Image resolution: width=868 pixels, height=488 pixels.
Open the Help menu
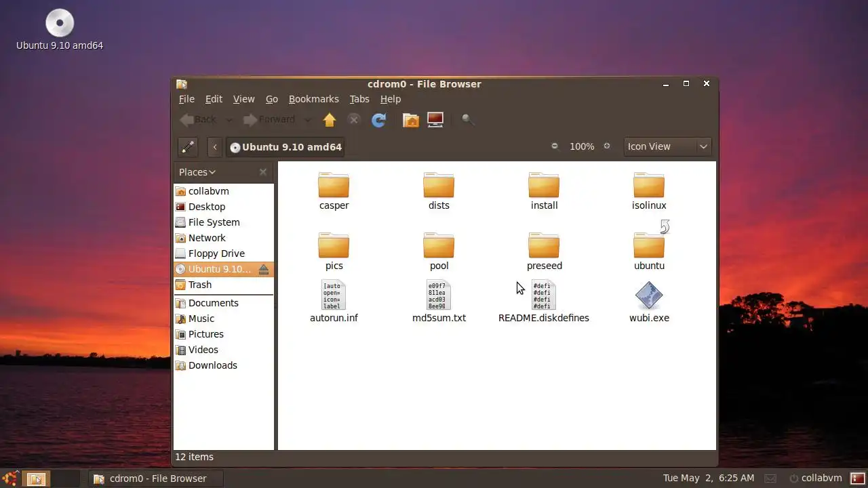click(x=391, y=99)
